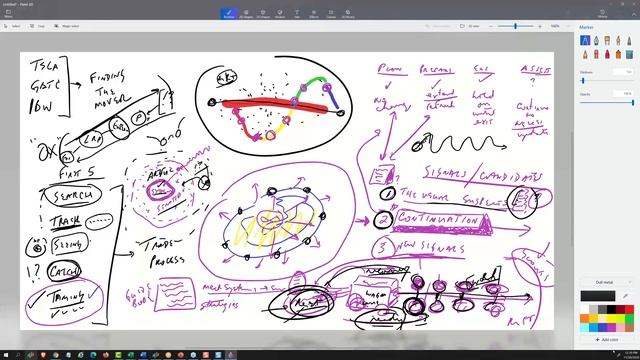This screenshot has height=360, width=640.
Task: Click the Paint 3D taskbar icon
Action: pos(231,355)
